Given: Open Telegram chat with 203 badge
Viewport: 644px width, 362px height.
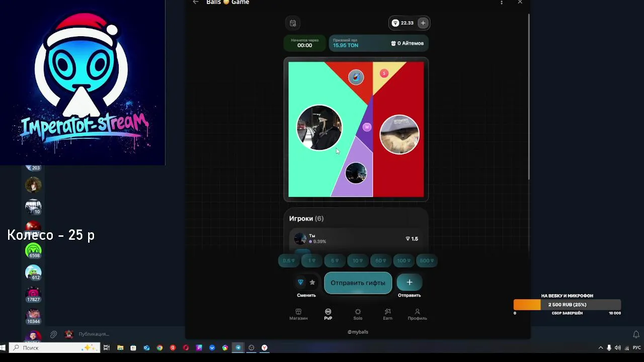Looking at the screenshot, I should (x=33, y=168).
